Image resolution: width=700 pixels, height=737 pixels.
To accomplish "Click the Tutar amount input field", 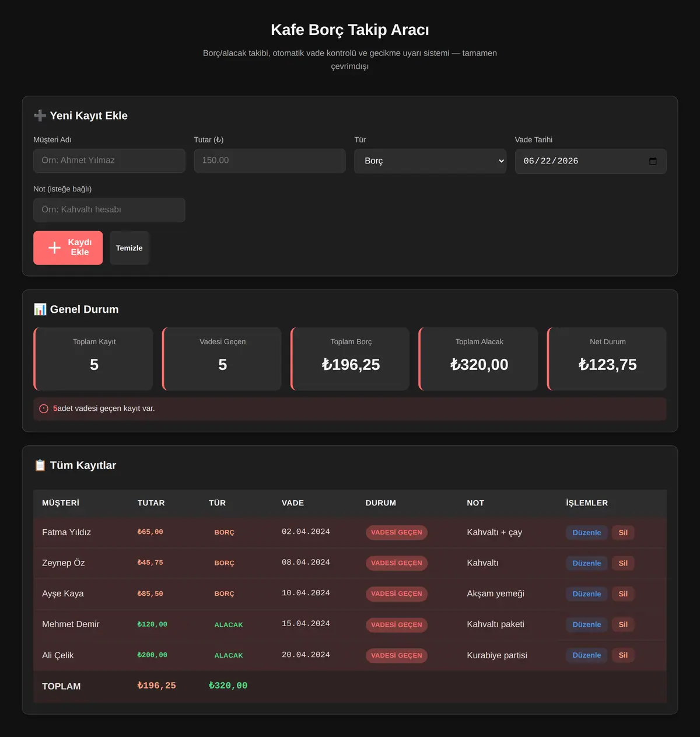I will point(269,160).
